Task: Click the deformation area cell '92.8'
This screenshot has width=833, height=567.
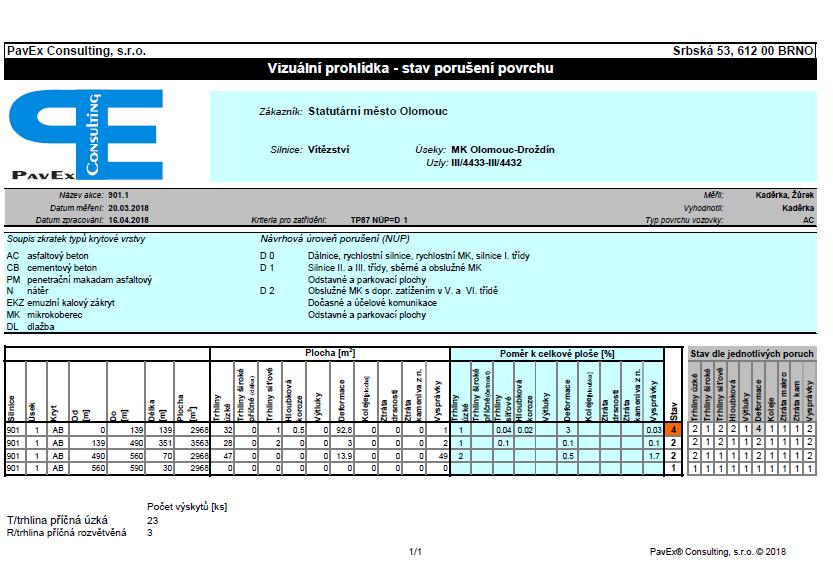Action: click(x=342, y=430)
